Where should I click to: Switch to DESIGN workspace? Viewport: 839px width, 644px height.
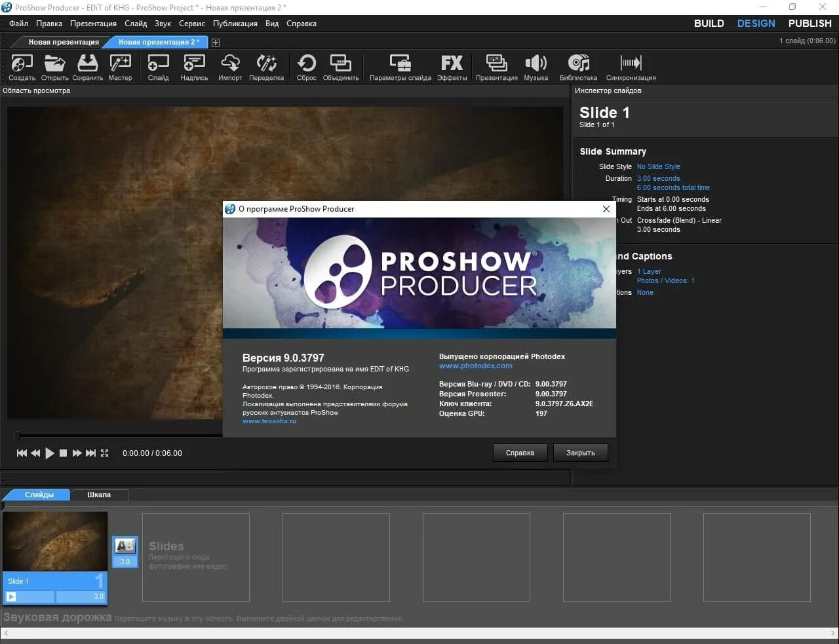click(756, 24)
